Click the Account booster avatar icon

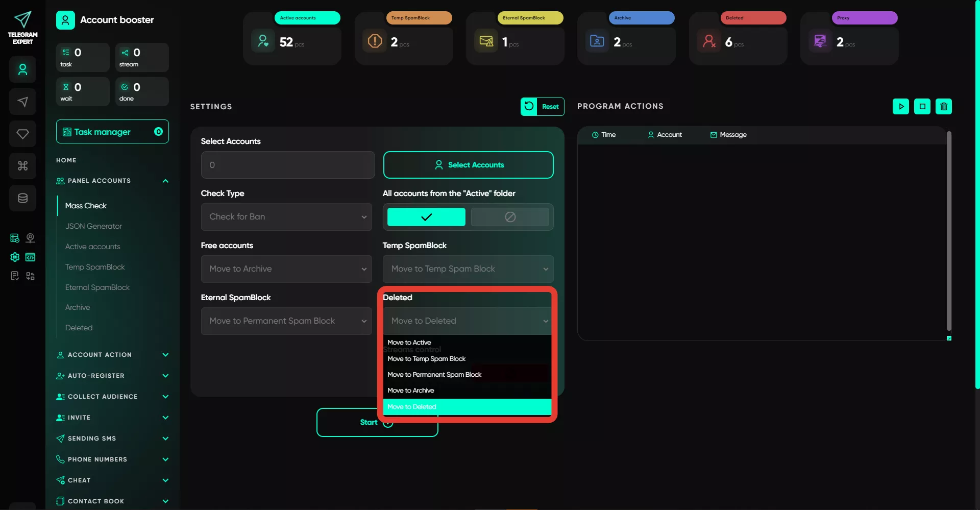(65, 20)
